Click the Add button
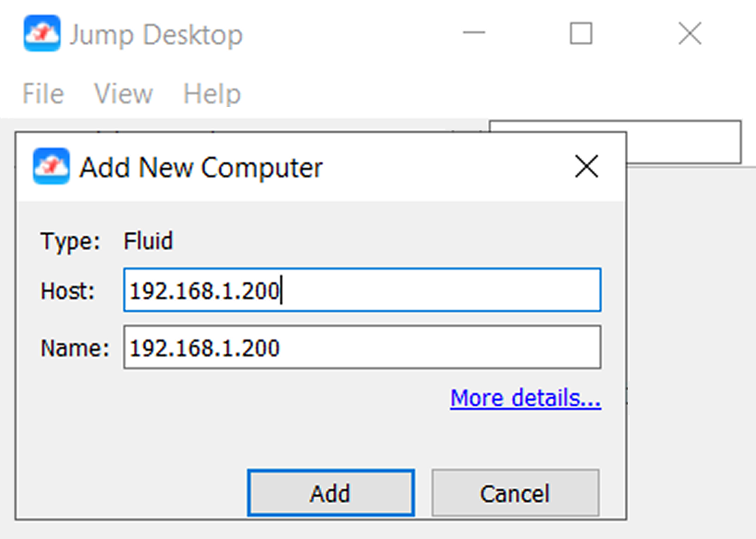The image size is (756, 539). click(331, 493)
